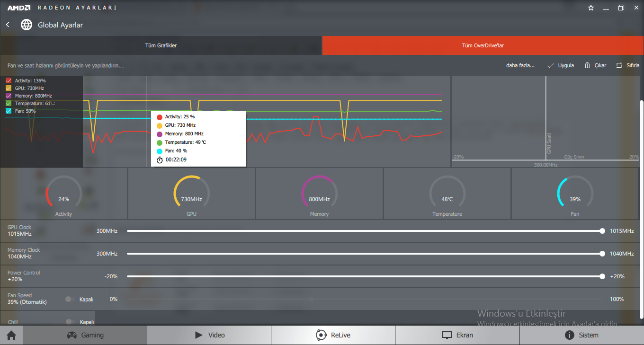Click the Global Ayarlar globe icon
The width and height of the screenshot is (644, 345).
point(27,25)
